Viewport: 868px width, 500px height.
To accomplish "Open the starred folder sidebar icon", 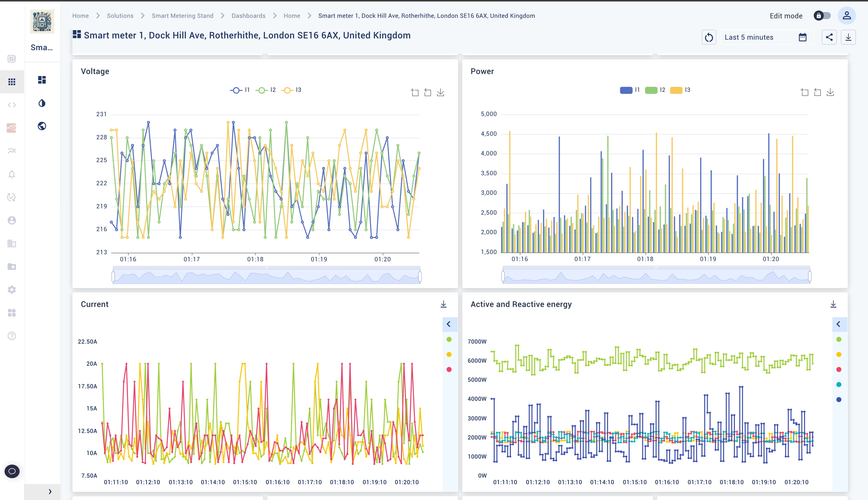I will click(12, 267).
